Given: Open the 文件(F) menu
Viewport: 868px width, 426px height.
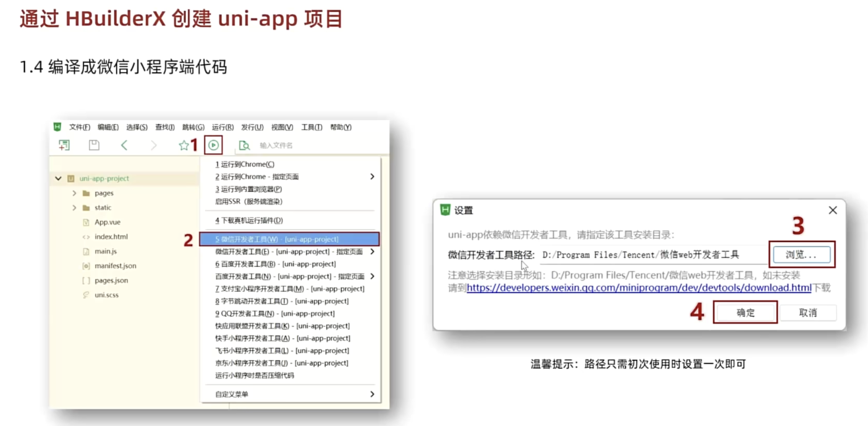Looking at the screenshot, I should pos(80,127).
